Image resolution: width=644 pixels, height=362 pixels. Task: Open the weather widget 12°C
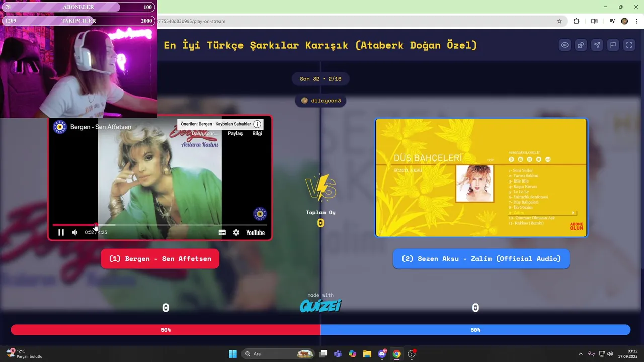[24, 354]
